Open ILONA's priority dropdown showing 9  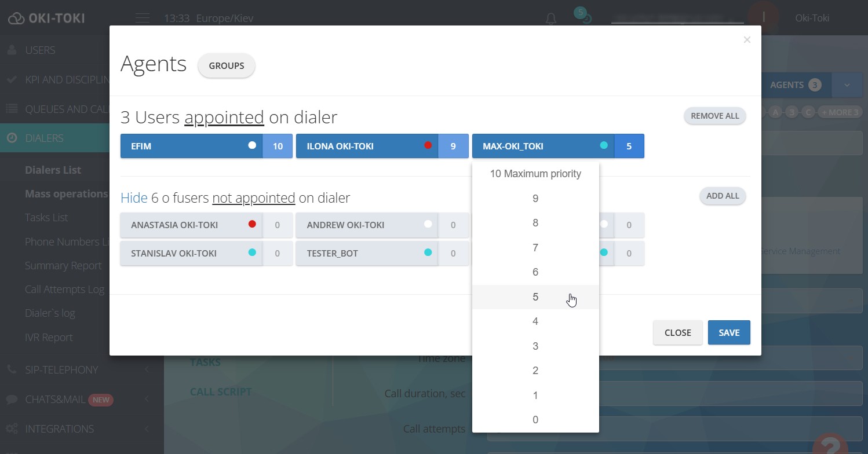coord(453,146)
